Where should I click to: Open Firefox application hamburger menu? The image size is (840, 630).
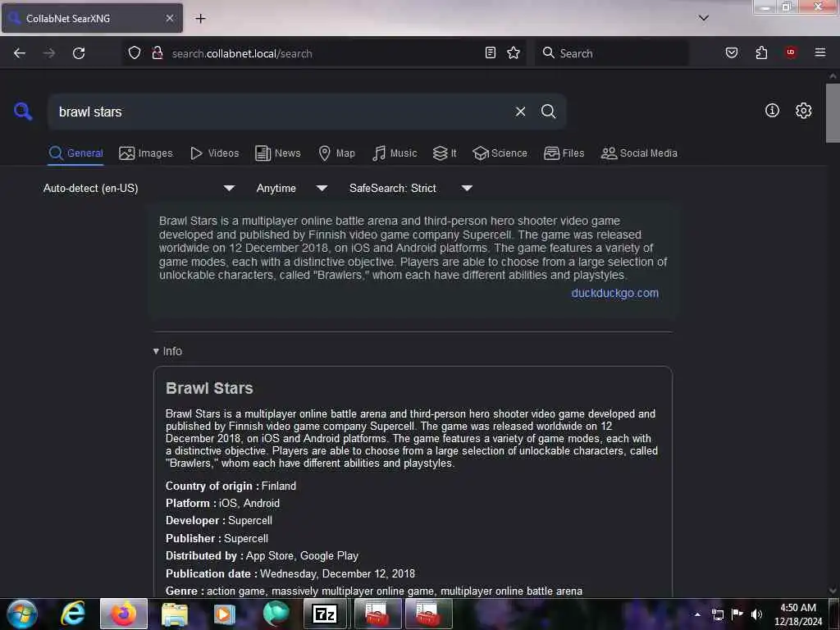tap(820, 52)
